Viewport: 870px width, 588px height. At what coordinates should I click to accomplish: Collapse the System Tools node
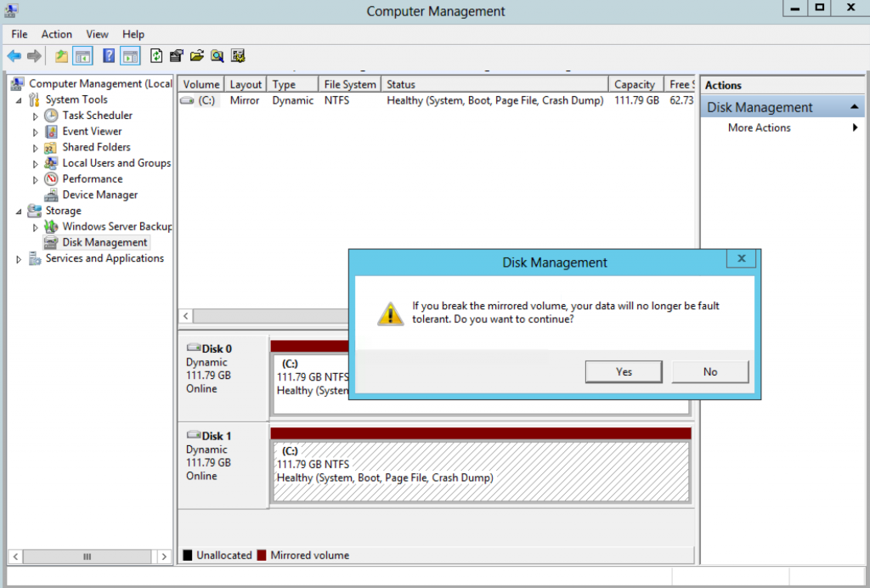pyautogui.click(x=19, y=101)
